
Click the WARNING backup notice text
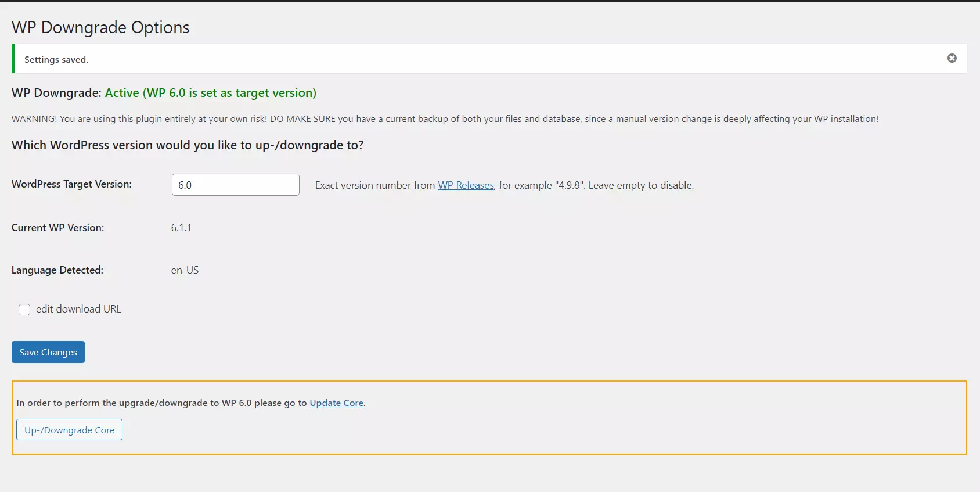445,118
